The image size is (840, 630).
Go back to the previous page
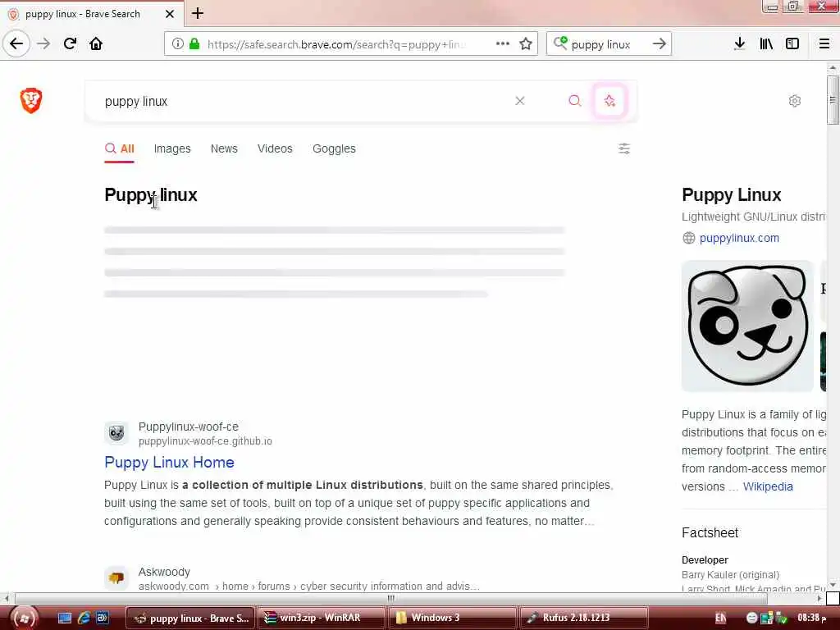coord(16,43)
